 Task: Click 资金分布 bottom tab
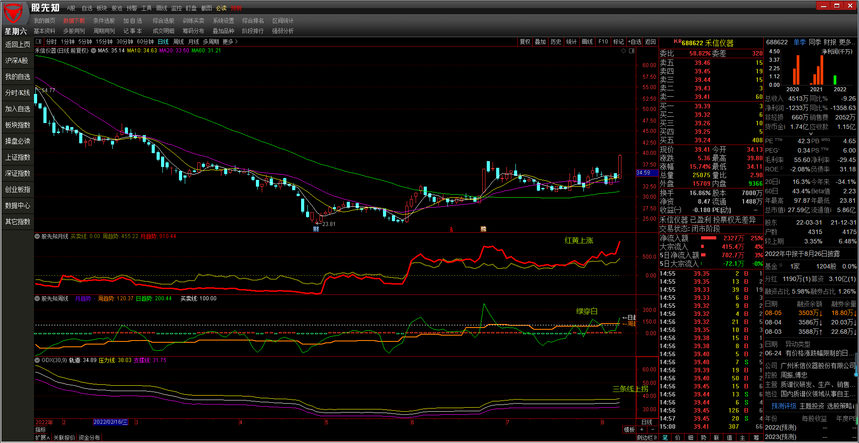coord(89,438)
